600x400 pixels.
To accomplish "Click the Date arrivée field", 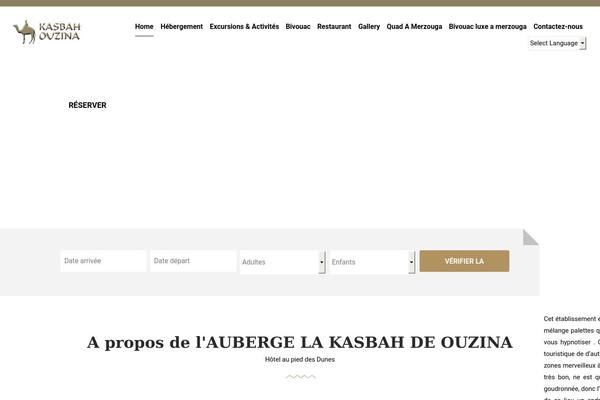I will (x=103, y=261).
